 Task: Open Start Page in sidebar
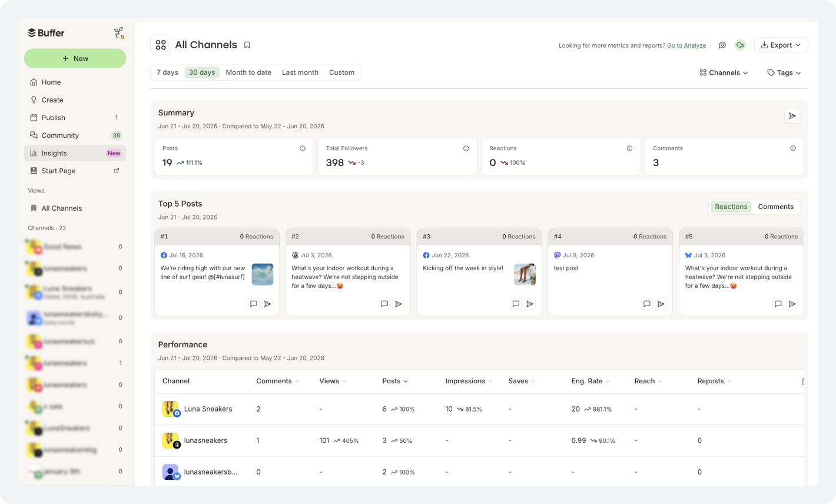75,171
